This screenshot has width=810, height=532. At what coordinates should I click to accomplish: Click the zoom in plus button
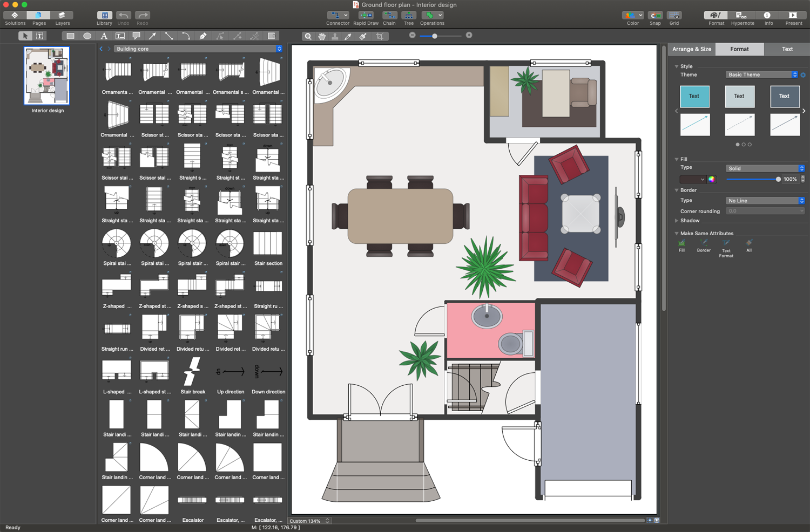point(469,35)
